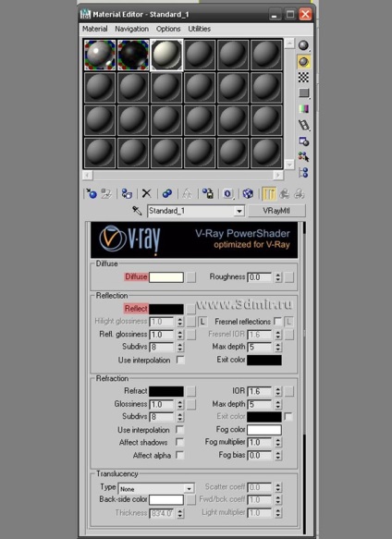Open the Navigation menu

(131, 29)
